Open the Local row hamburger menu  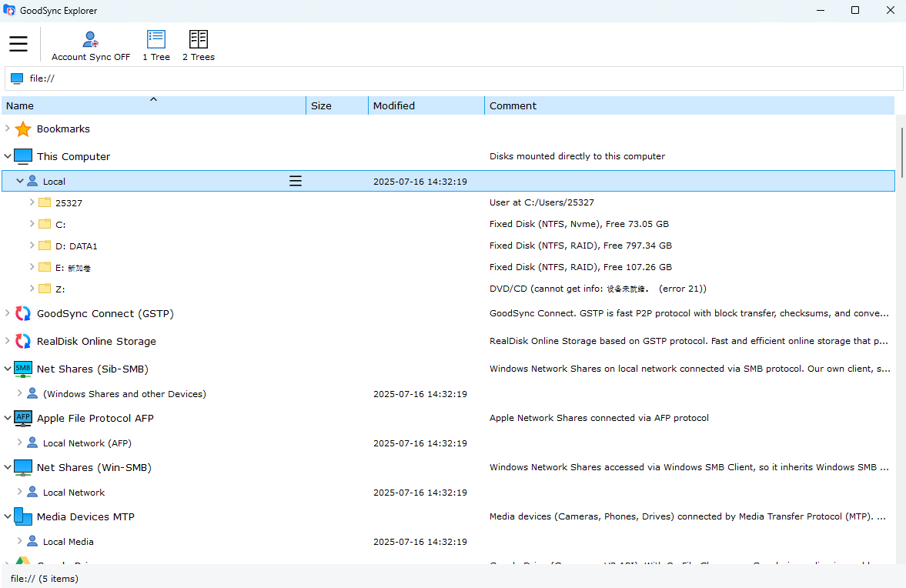[x=296, y=182]
